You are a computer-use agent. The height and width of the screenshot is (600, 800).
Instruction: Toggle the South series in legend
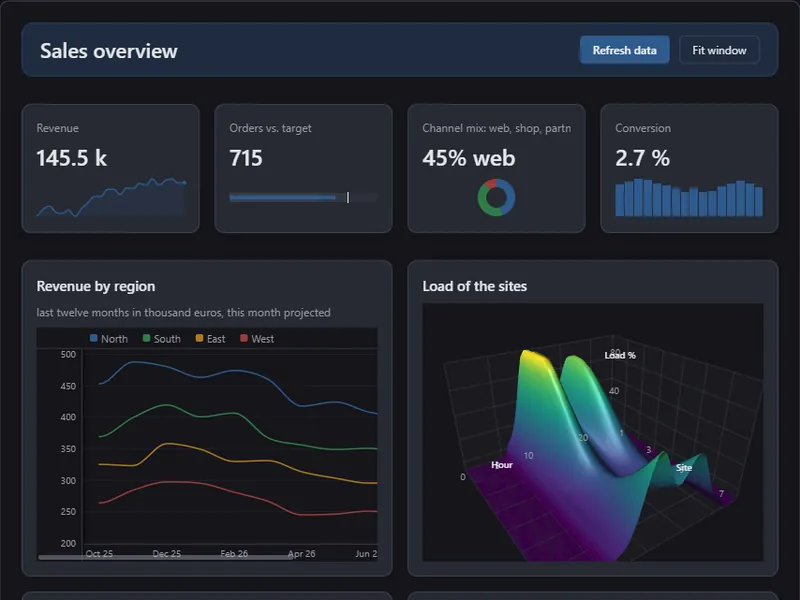162,339
